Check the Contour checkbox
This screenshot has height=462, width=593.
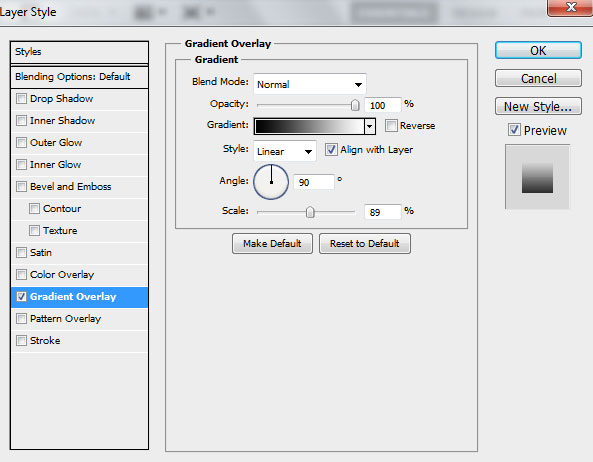click(x=34, y=208)
